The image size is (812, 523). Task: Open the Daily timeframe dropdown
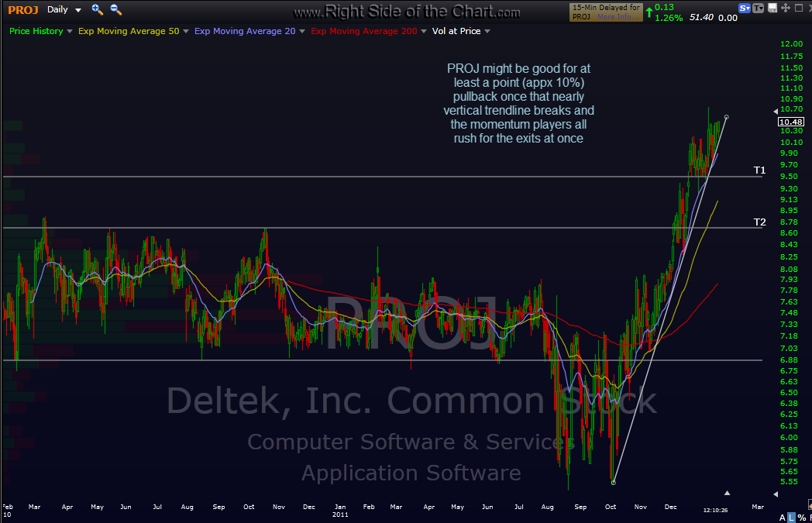[62, 10]
